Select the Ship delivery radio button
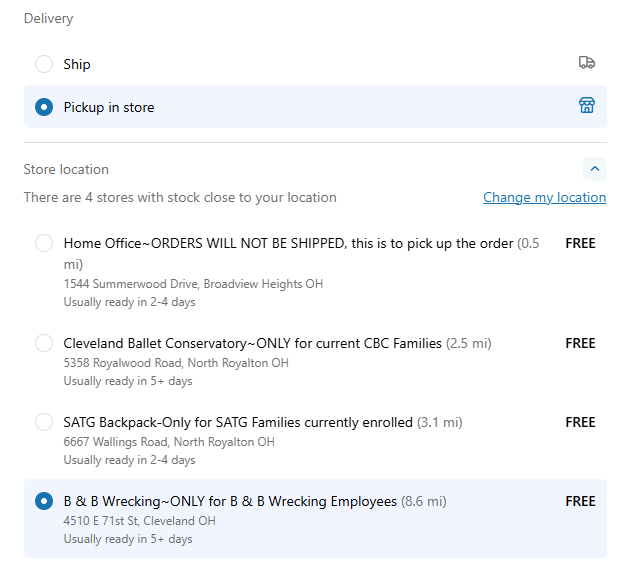This screenshot has width=618, height=561. 44,64
